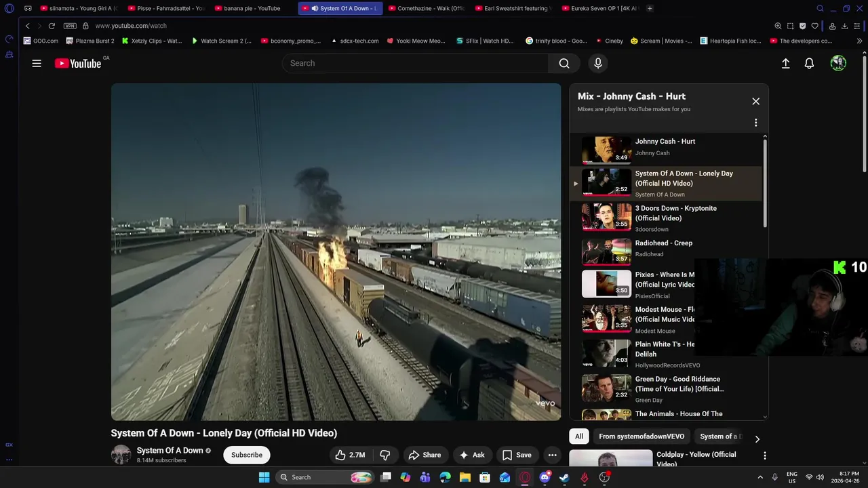Expand the bookmarks overflow chevron
Screen dimensions: 868x488
pos(859,41)
